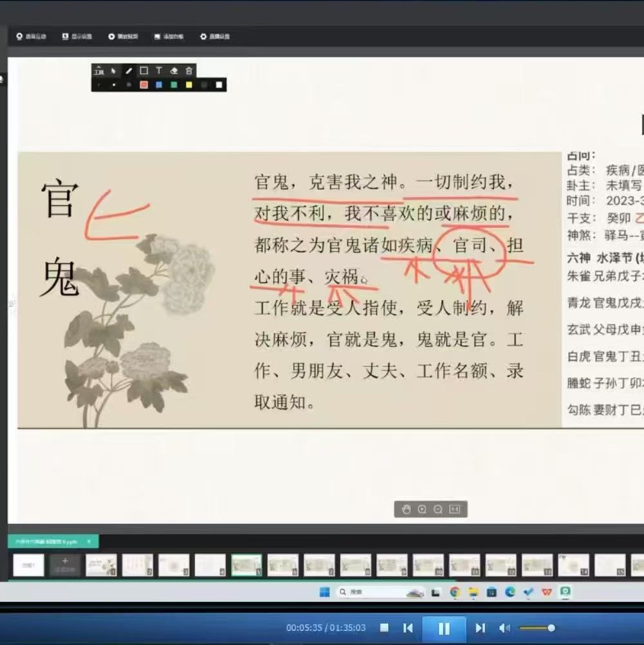Viewport: 644px width, 645px height.
Task: Pick the white pen color
Action: click(219, 85)
